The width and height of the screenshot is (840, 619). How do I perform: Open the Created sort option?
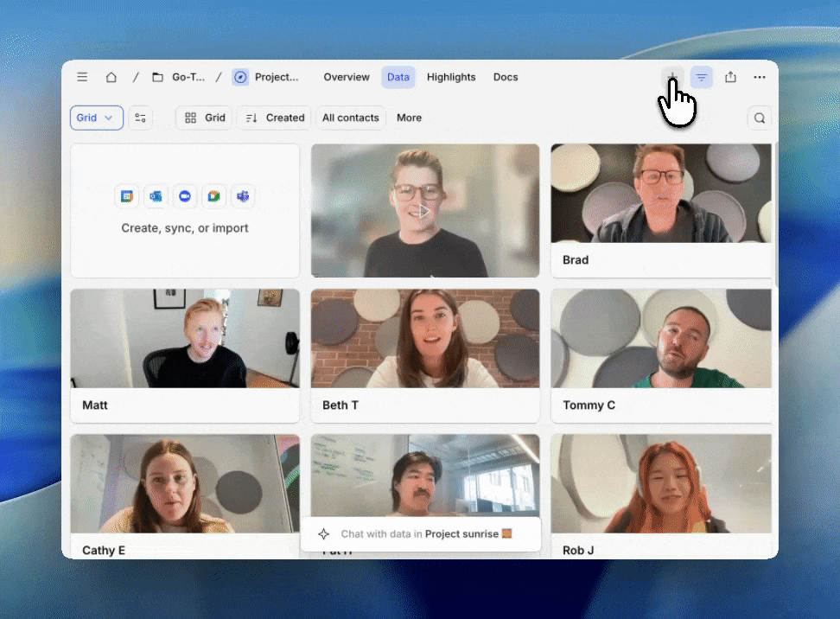[274, 118]
